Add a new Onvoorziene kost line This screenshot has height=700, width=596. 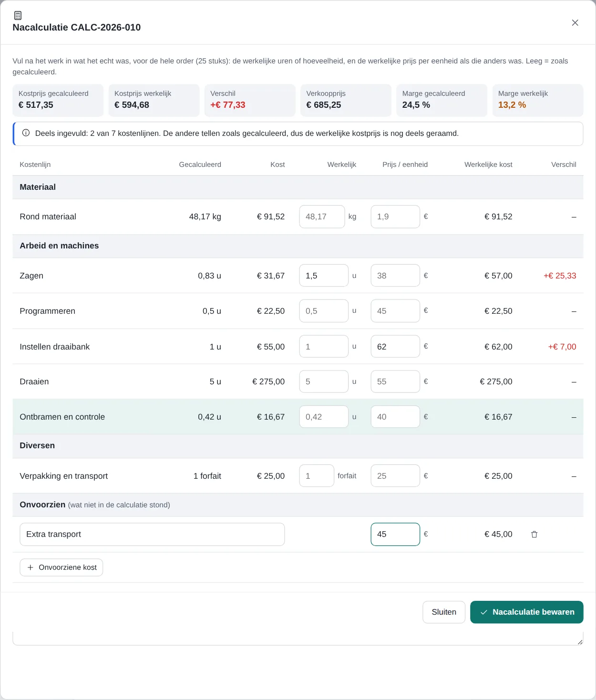pos(62,567)
